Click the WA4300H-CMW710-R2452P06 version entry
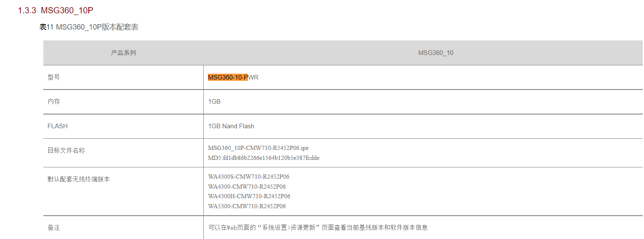 point(249,196)
